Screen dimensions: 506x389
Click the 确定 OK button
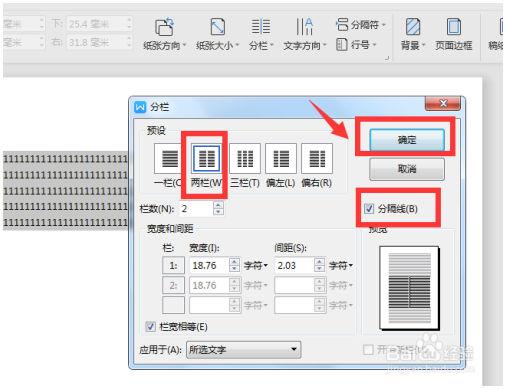pyautogui.click(x=407, y=140)
